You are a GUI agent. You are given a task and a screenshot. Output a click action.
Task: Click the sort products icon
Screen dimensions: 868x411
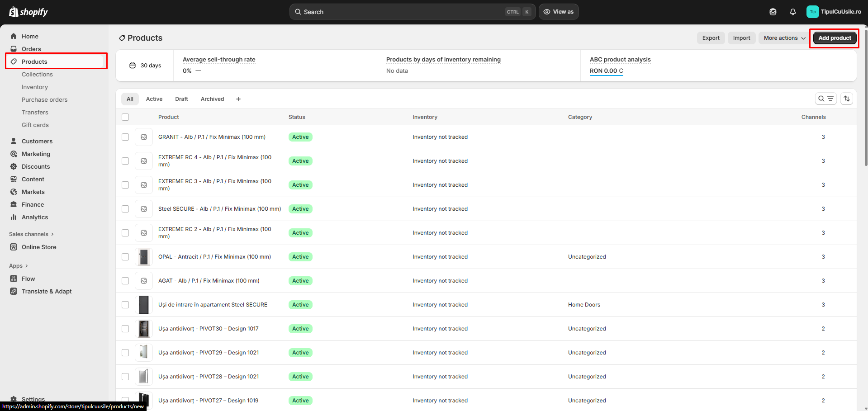point(846,99)
